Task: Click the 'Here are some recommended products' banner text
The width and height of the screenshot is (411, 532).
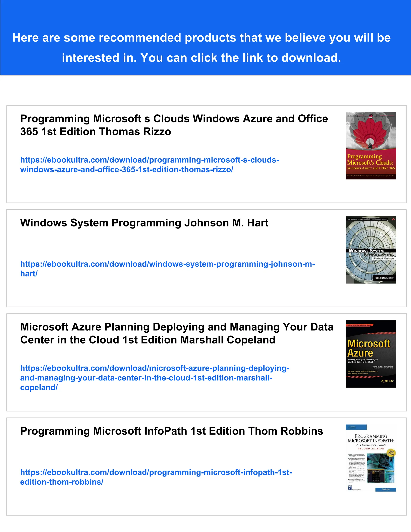Action: (x=201, y=48)
